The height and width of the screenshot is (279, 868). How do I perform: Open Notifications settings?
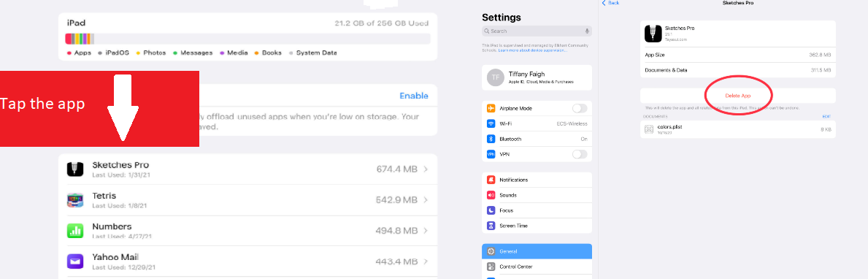tap(537, 180)
